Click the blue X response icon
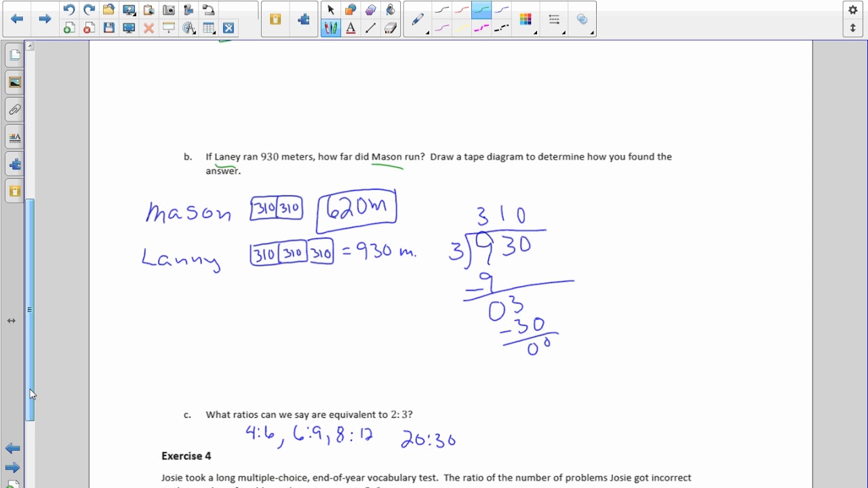Image resolution: width=868 pixels, height=488 pixels. tap(229, 28)
